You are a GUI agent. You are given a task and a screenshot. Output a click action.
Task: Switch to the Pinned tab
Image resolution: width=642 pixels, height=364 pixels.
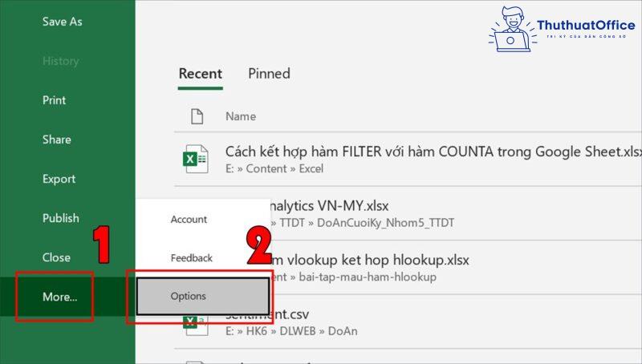[269, 74]
